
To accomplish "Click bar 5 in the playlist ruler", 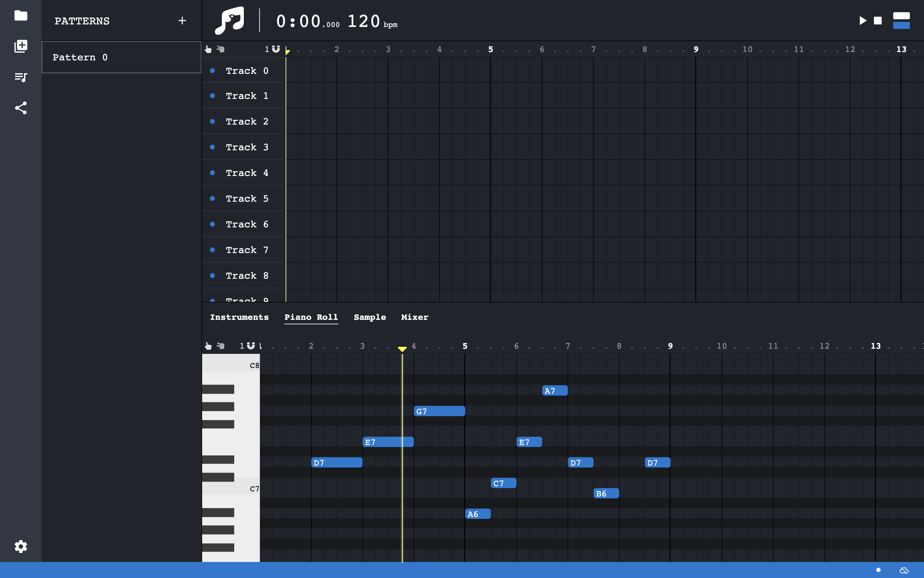I will (x=491, y=49).
